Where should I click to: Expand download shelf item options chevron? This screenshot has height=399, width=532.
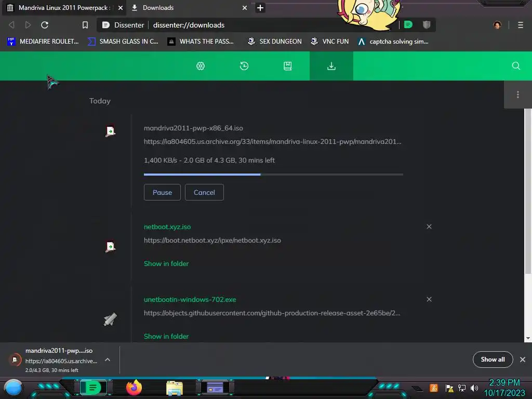107,360
